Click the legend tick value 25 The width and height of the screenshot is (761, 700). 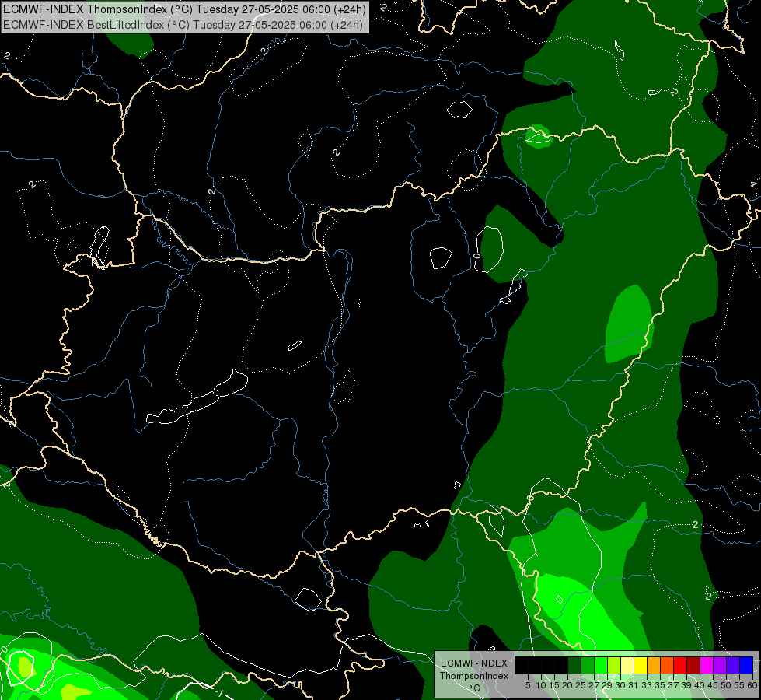tap(581, 685)
